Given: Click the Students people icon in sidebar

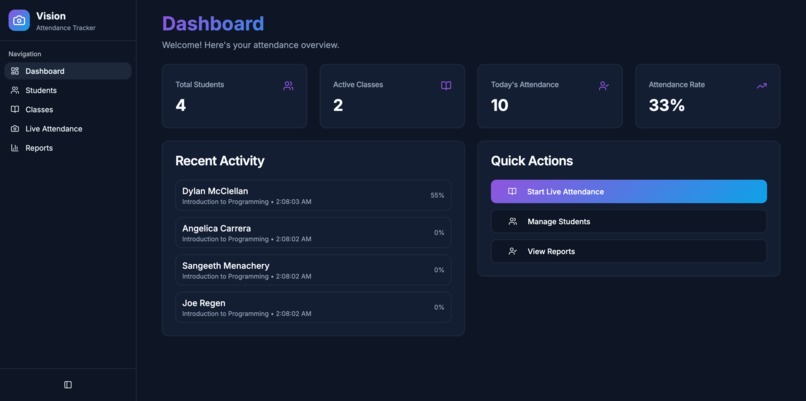Looking at the screenshot, I should [x=15, y=90].
